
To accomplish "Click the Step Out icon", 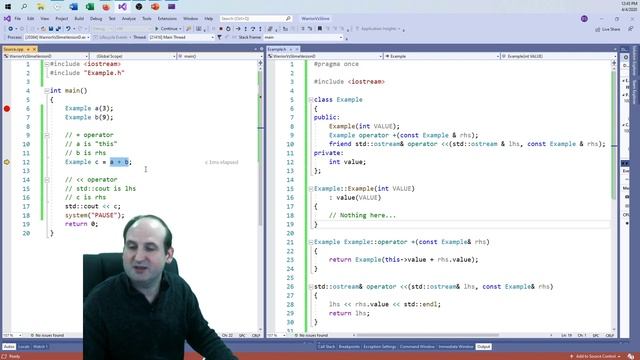I will click(x=260, y=29).
